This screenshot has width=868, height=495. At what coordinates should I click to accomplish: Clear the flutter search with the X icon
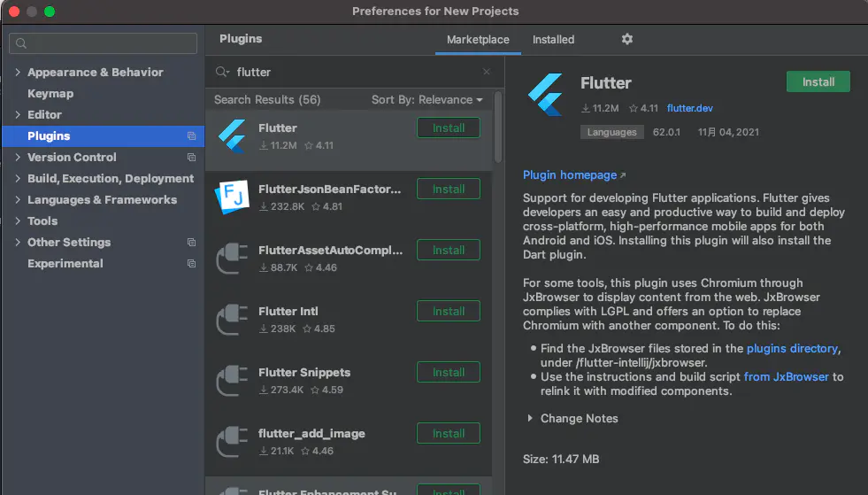(486, 72)
